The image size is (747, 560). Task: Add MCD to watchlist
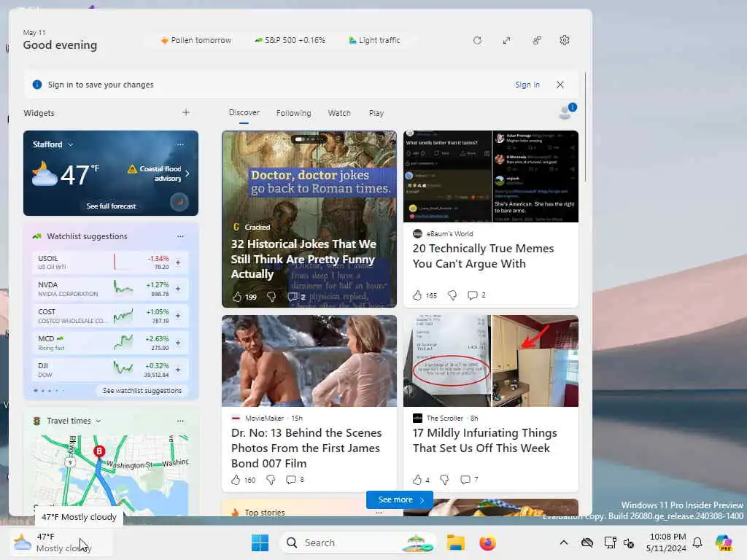[x=178, y=343]
